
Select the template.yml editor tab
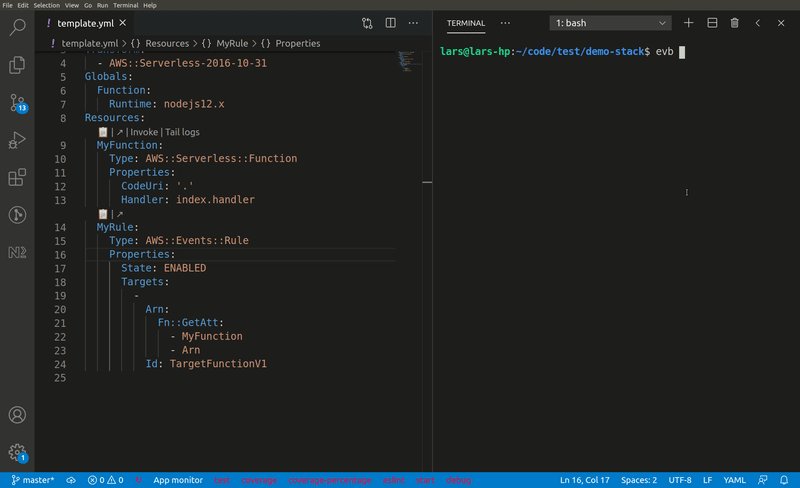point(85,23)
